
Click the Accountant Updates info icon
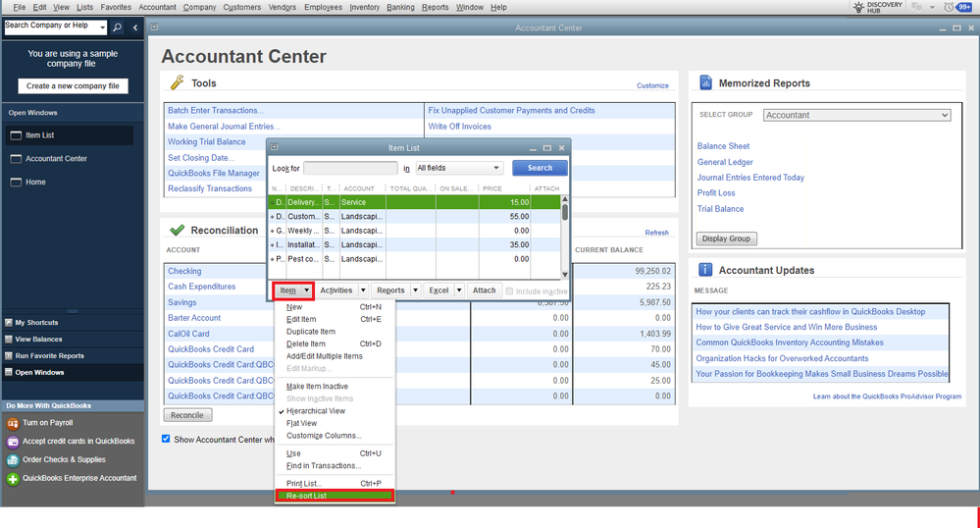point(705,270)
